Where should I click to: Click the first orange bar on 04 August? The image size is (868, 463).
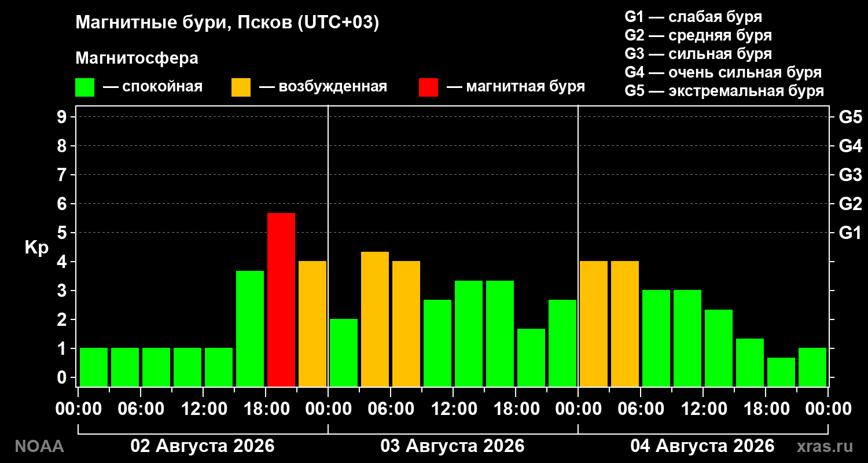click(594, 324)
